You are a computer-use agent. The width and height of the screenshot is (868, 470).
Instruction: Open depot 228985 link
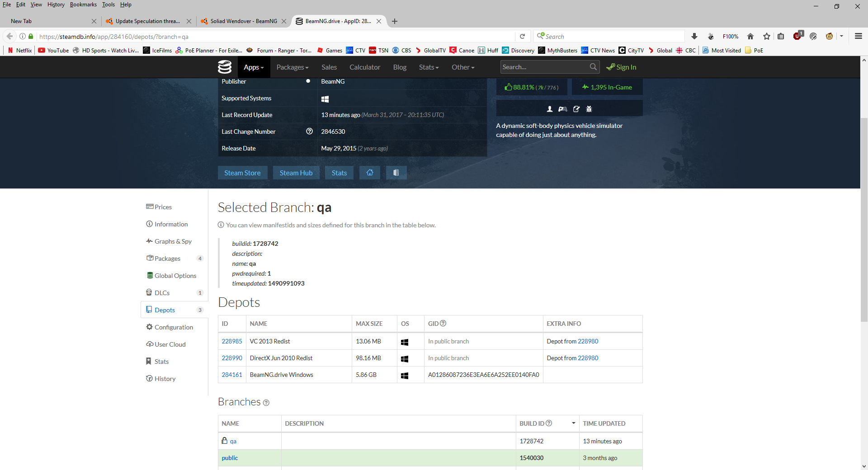232,341
